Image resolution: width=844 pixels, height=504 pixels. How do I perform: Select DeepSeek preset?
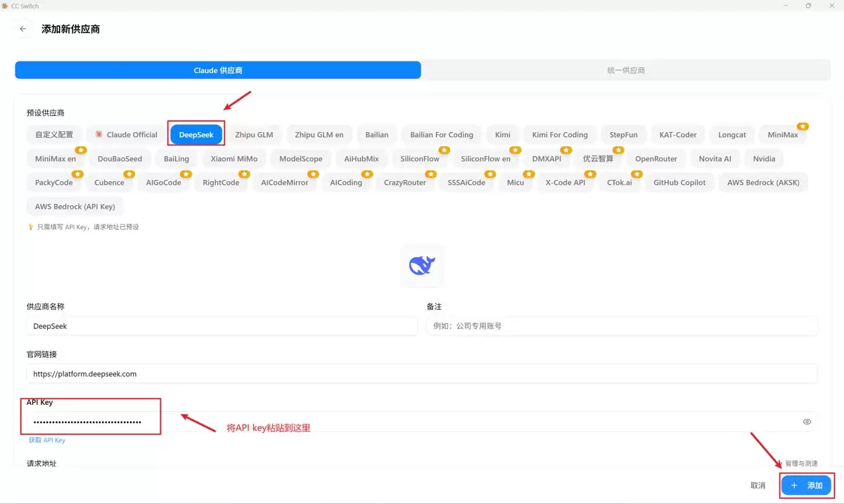coord(196,134)
